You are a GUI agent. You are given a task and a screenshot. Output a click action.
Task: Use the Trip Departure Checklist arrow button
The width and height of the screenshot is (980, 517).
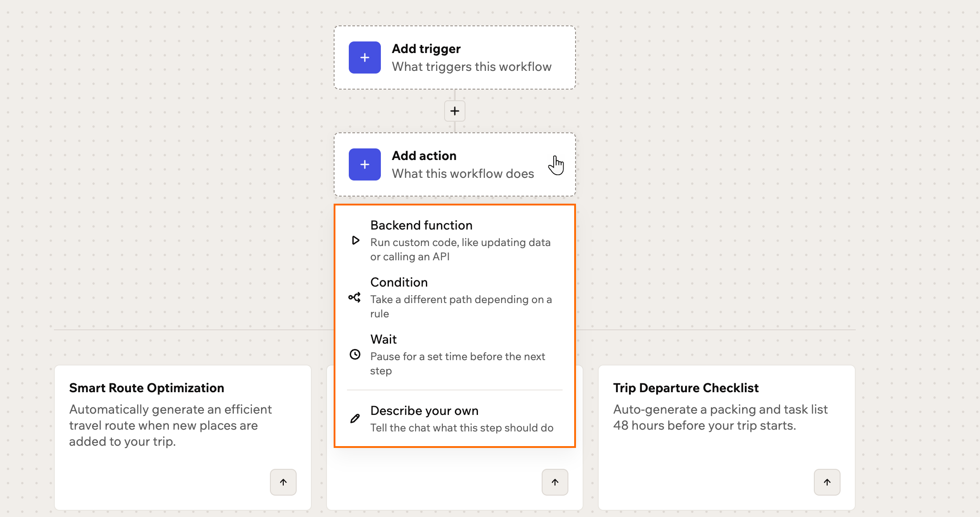tap(827, 482)
